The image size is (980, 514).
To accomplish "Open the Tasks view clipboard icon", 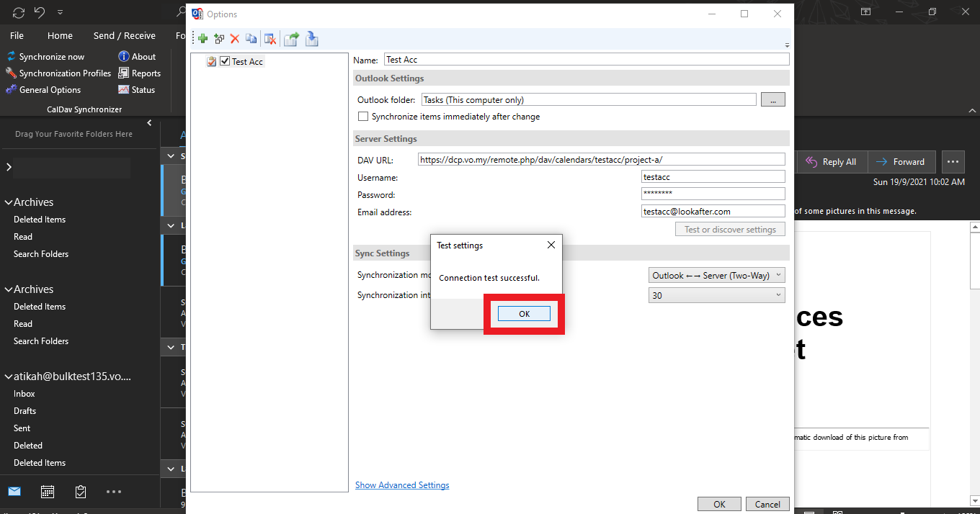I will [81, 492].
